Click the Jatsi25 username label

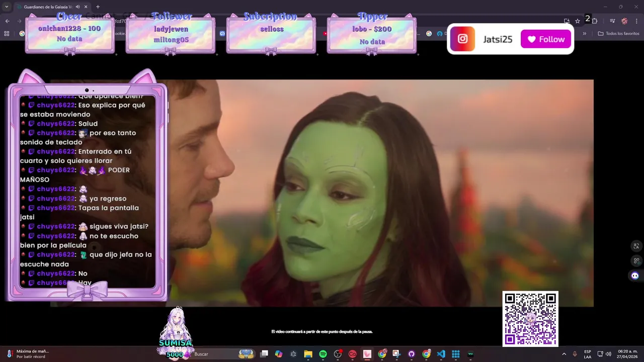click(498, 39)
